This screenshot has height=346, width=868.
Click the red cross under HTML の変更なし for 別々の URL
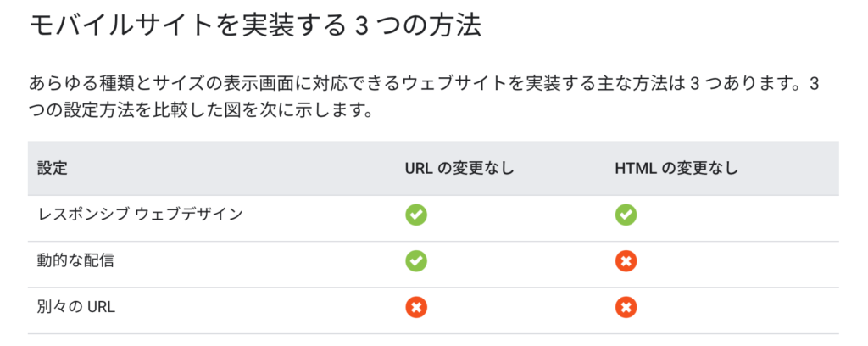tap(626, 307)
